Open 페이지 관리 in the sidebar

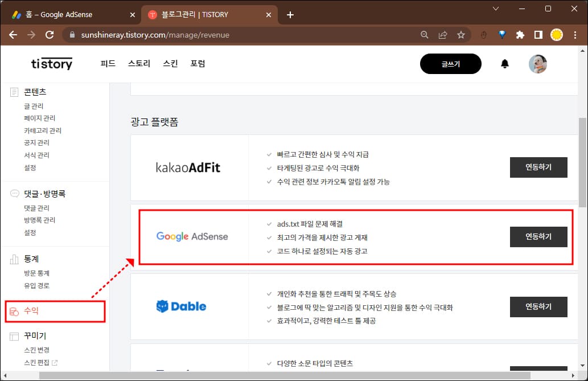pos(39,118)
